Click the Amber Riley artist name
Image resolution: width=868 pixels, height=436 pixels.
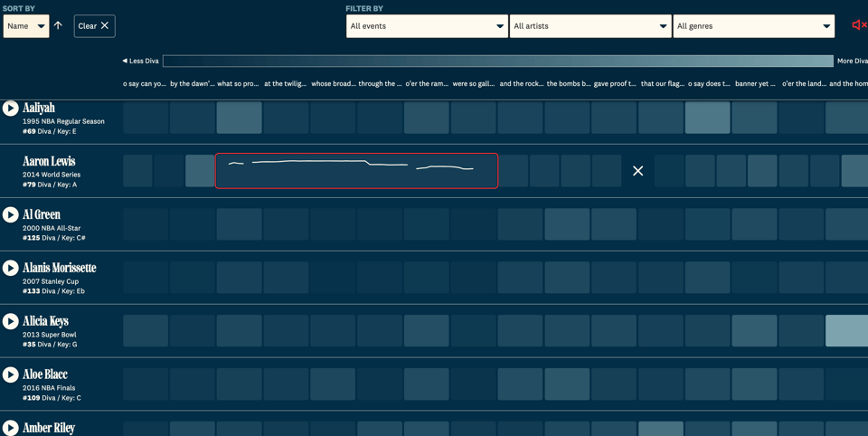tap(49, 428)
